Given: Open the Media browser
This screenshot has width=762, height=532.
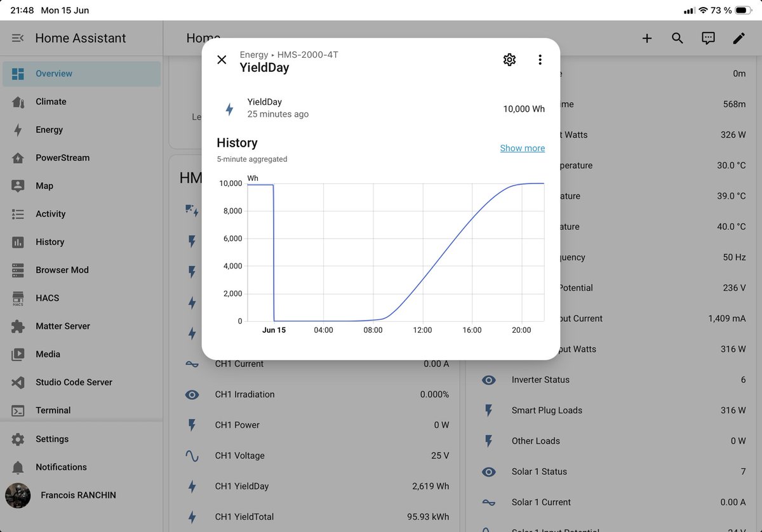Looking at the screenshot, I should tap(81, 354).
